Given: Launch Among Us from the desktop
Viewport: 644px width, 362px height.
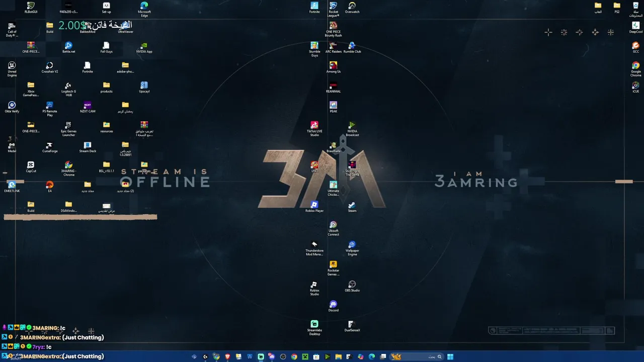Looking at the screenshot, I should (333, 67).
